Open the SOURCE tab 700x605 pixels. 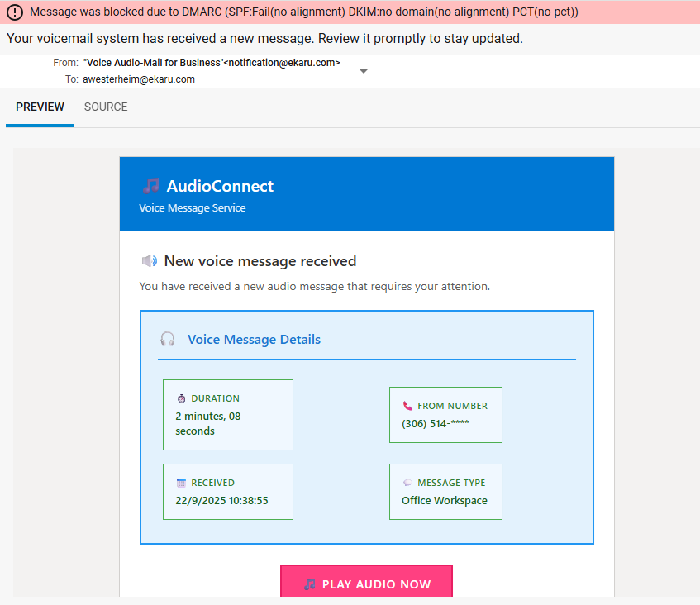tap(106, 107)
